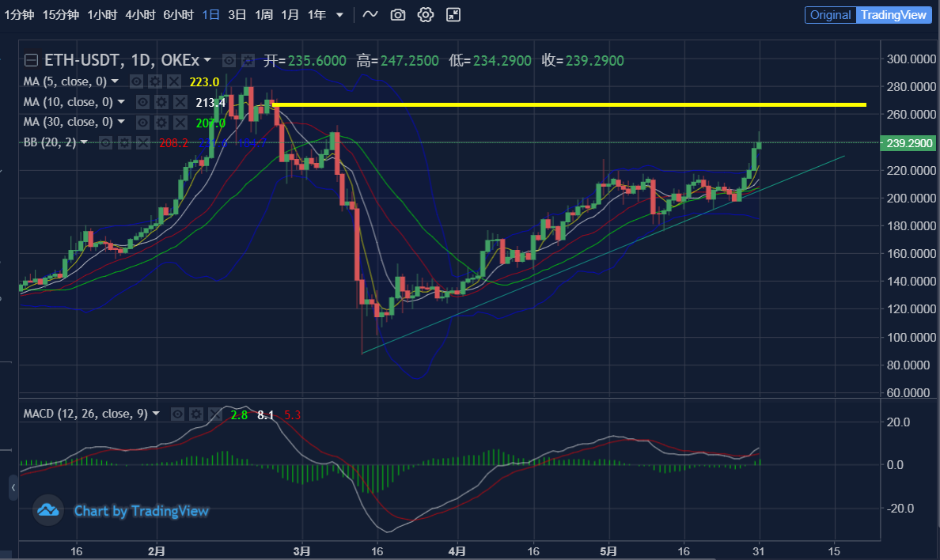Select the 1小时 timeframe

click(102, 14)
